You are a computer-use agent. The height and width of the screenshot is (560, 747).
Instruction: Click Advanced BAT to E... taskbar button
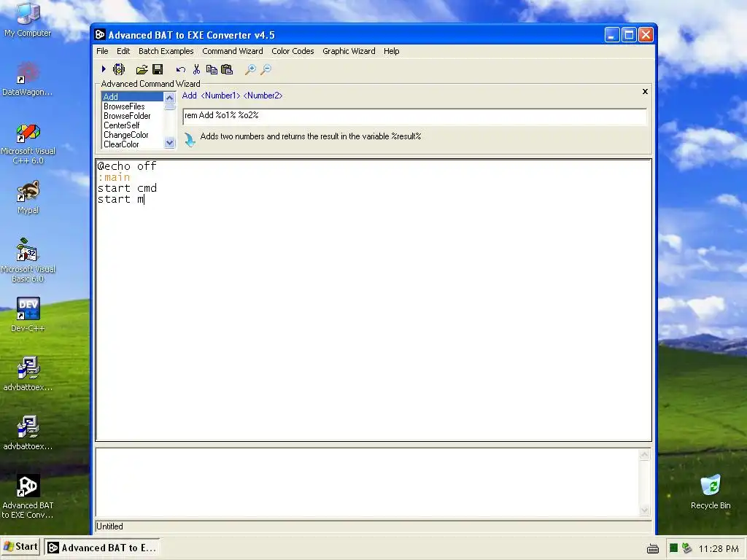tap(102, 548)
